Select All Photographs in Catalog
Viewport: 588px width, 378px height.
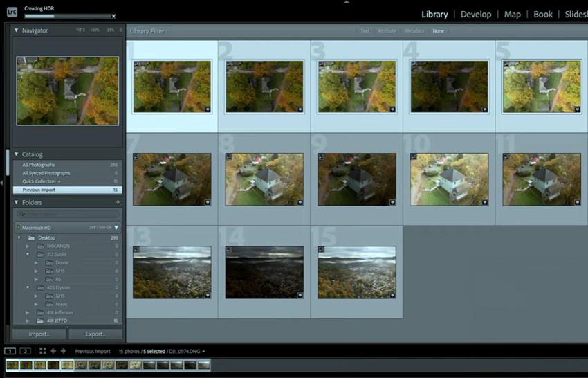click(68, 165)
